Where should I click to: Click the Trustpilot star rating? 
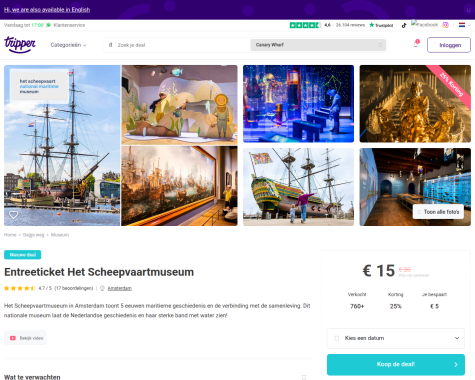click(x=305, y=25)
